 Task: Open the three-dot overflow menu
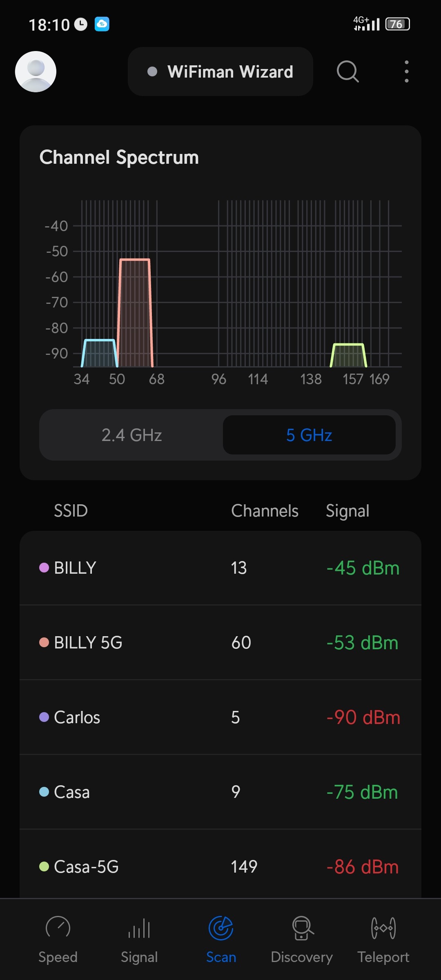[x=406, y=71]
